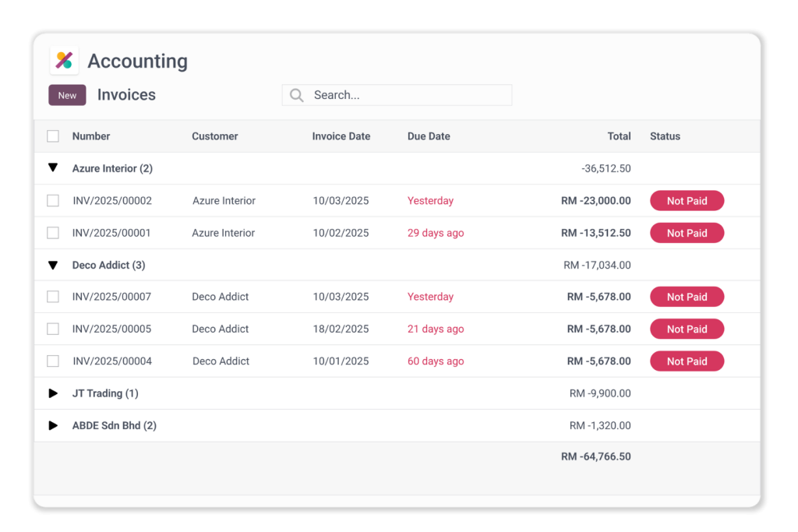798x532 pixels.
Task: Open invoice INV/2025/00005
Action: (x=111, y=329)
